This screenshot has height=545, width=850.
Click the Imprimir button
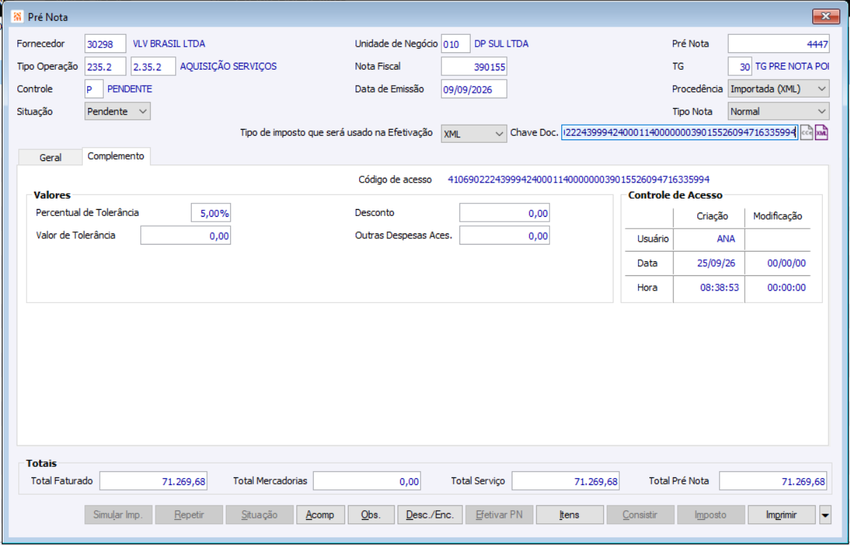coord(781,515)
